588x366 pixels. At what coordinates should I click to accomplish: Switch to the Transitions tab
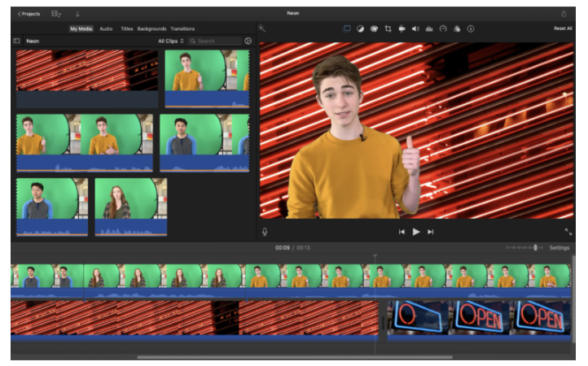click(x=182, y=28)
